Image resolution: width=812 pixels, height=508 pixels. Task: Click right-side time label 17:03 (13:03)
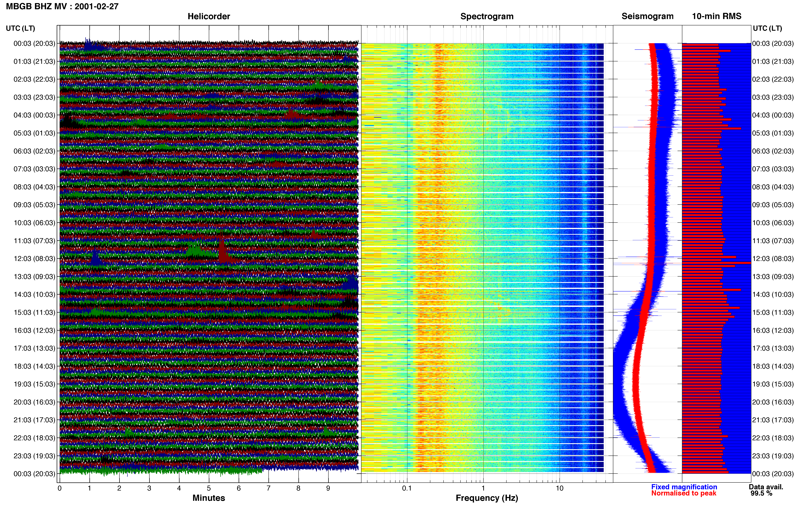[773, 348]
